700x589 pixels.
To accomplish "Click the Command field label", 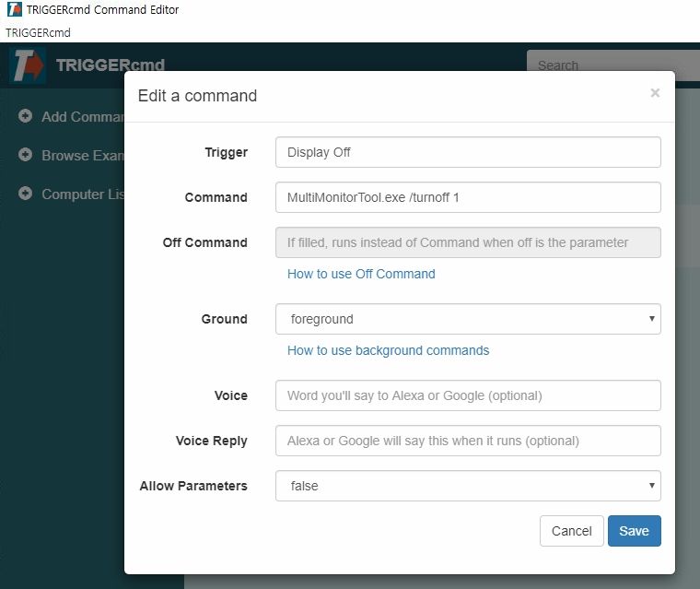I will click(216, 197).
